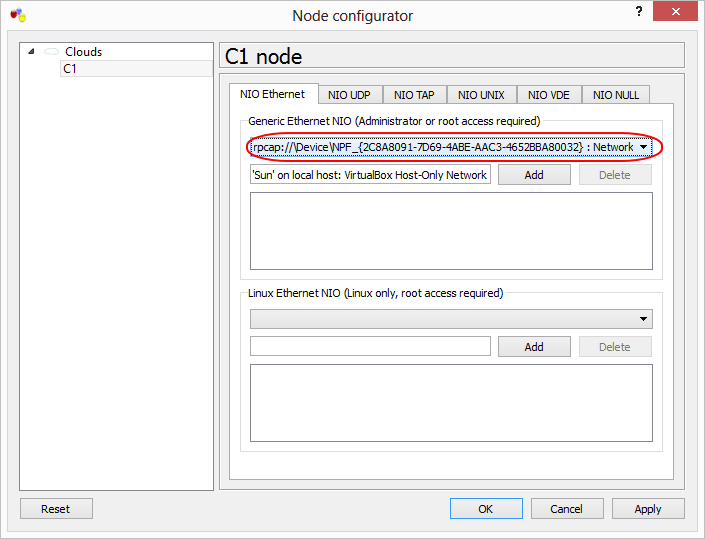Click the Clouds cloud icon in the tree
This screenshot has width=705, height=539.
click(51, 52)
